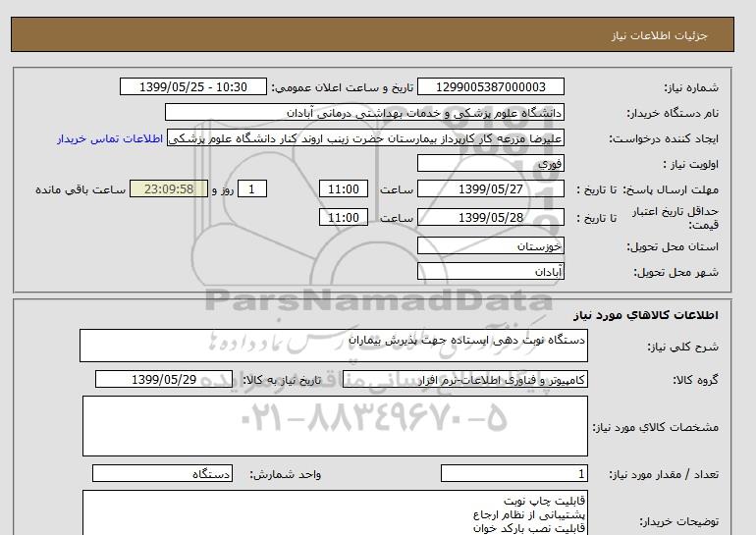
Task: Click the delivery province field خوزستان
Action: 490,245
